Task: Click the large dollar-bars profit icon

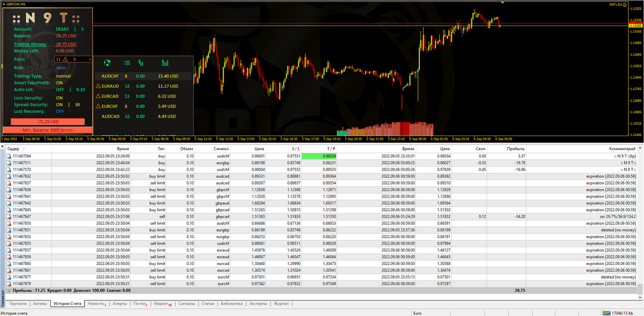Action: [165, 63]
